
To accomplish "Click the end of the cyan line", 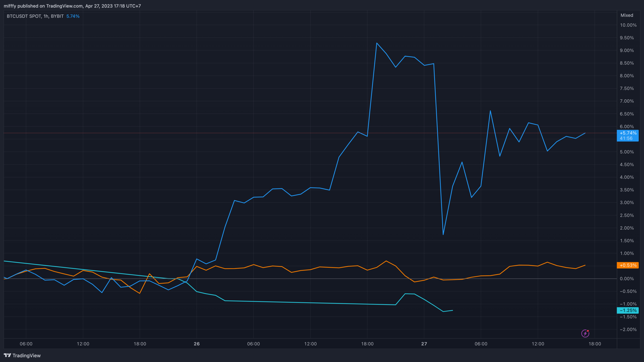I will pos(453,311).
